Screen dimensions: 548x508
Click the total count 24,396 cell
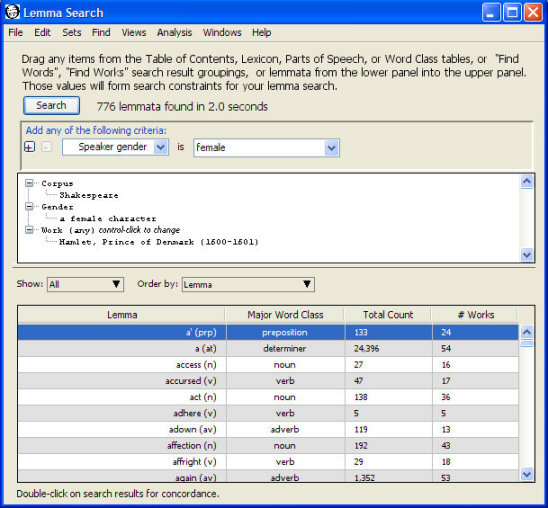[388, 348]
